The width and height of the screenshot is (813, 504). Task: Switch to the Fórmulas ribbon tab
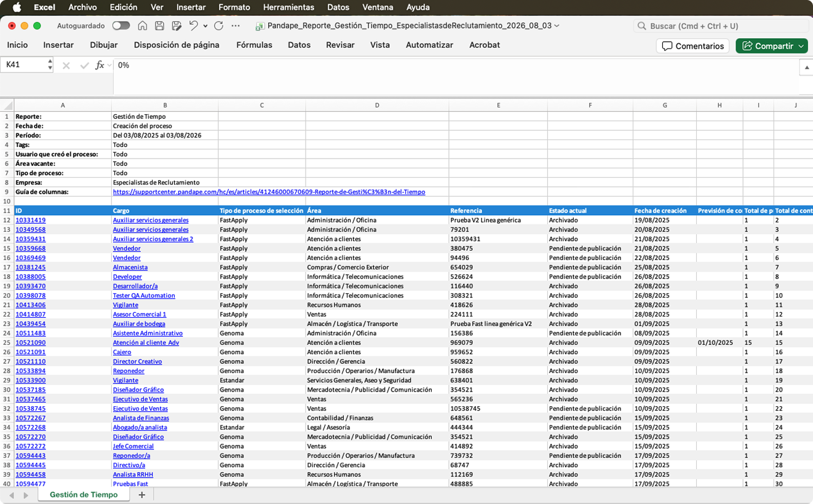click(254, 45)
